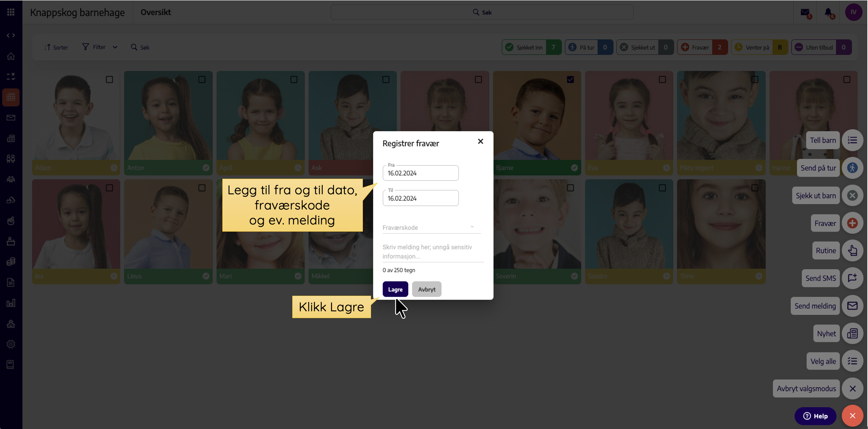Click the Rutine hand icon
This screenshot has width=868, height=429.
(852, 251)
